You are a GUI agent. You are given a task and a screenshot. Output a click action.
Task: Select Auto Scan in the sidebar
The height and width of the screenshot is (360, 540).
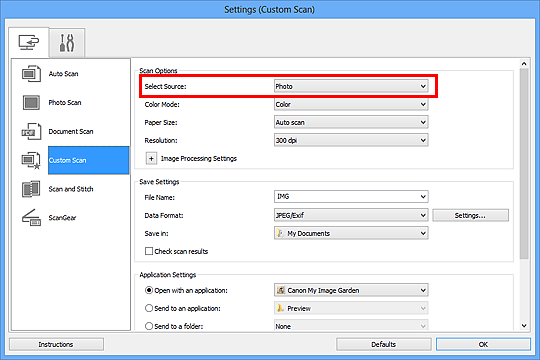(x=63, y=74)
